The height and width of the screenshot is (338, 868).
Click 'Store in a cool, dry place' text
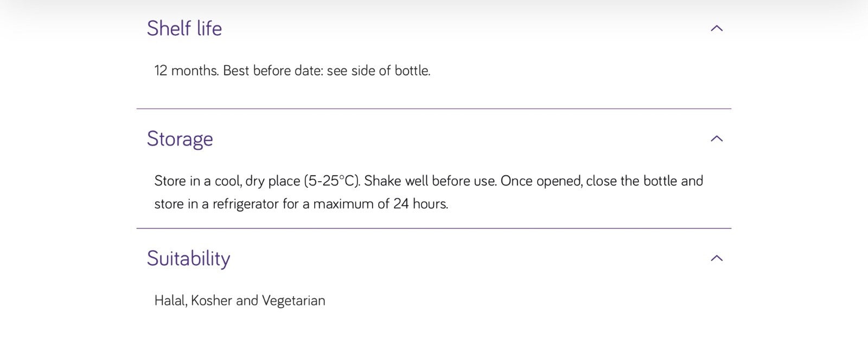pos(227,181)
